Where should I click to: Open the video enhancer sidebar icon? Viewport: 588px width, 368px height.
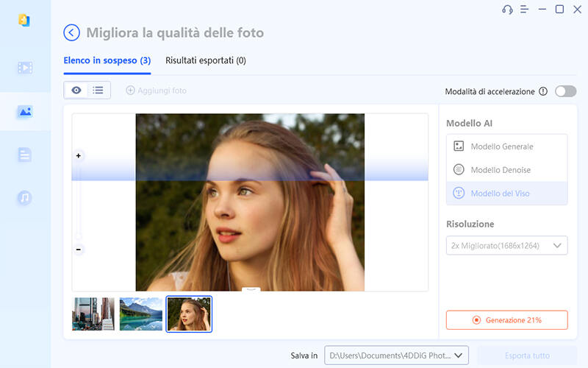[25, 68]
